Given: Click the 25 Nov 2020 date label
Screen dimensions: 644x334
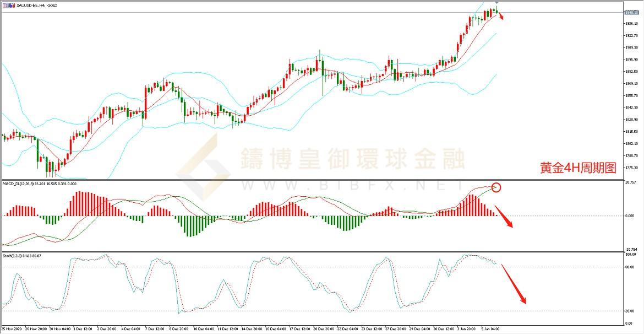Looking at the screenshot, I should 12,329.
